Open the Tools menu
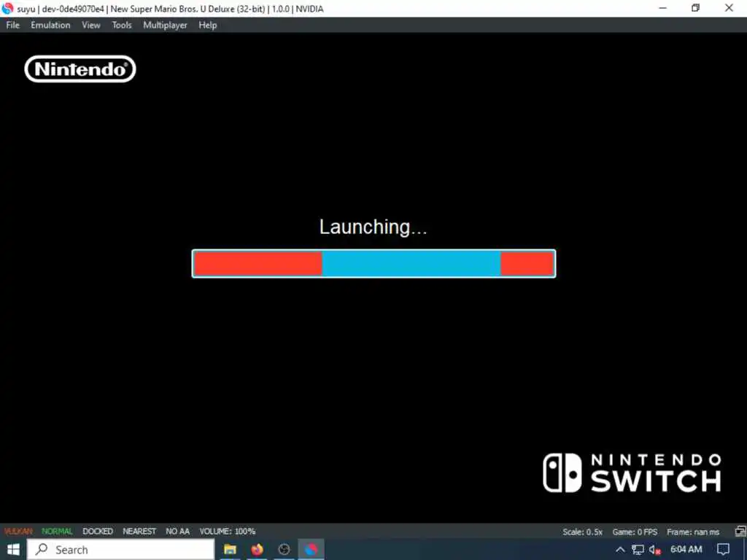Screen dimensions: 747x560 pyautogui.click(x=122, y=26)
